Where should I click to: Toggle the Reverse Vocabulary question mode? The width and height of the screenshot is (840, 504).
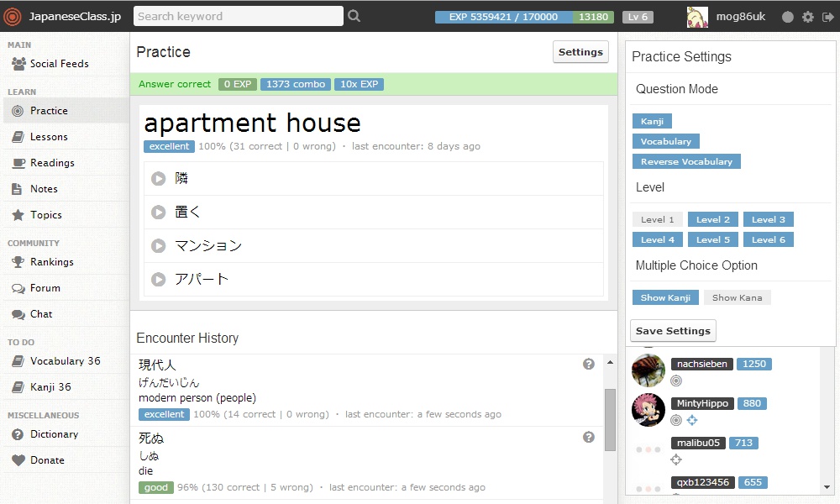coord(686,162)
